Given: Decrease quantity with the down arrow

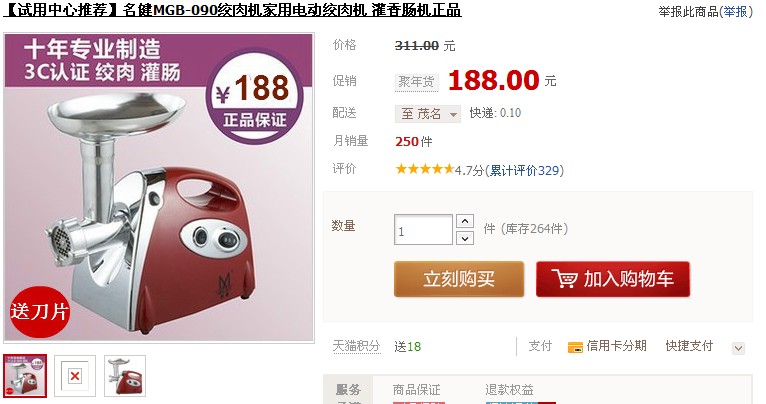Looking at the screenshot, I should tap(465, 238).
